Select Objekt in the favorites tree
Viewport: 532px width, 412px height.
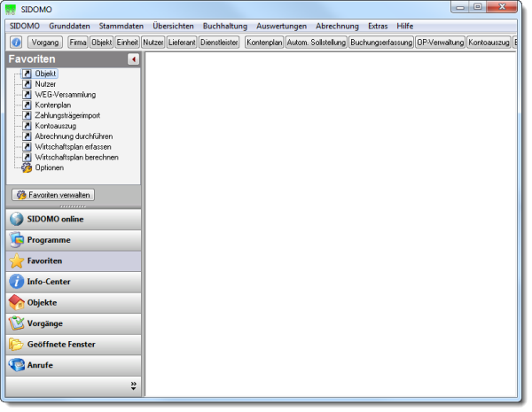45,74
